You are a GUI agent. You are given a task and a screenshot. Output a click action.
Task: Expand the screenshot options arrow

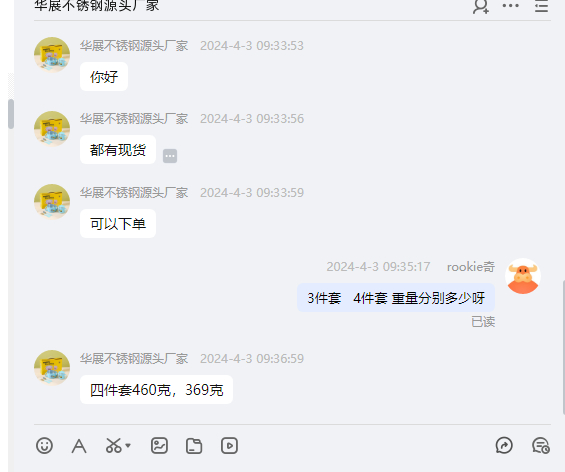pyautogui.click(x=128, y=446)
